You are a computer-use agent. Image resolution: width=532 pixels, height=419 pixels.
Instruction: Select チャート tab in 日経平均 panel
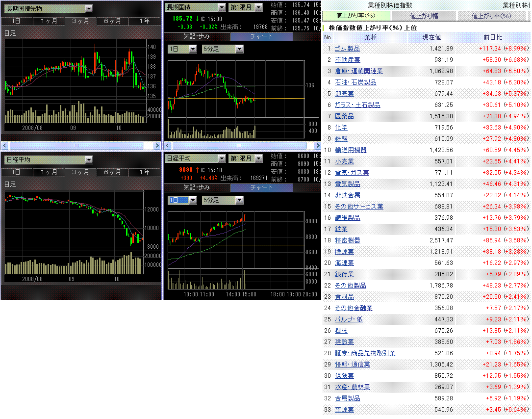tap(261, 187)
